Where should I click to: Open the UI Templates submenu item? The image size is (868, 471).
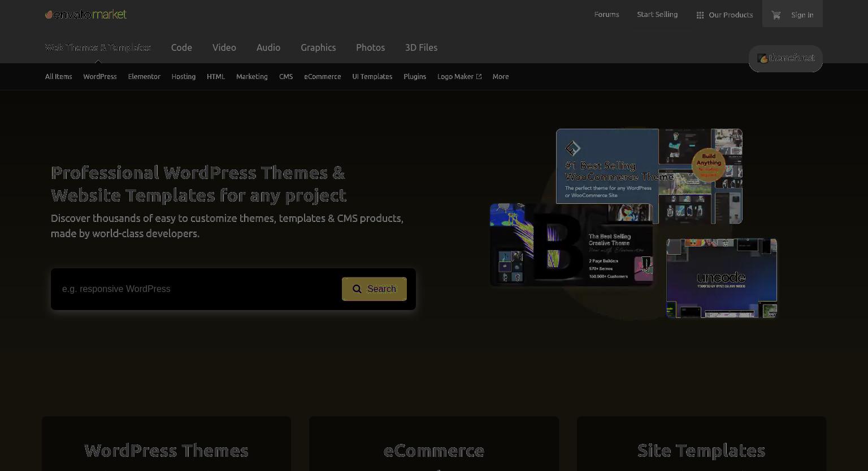pyautogui.click(x=372, y=77)
